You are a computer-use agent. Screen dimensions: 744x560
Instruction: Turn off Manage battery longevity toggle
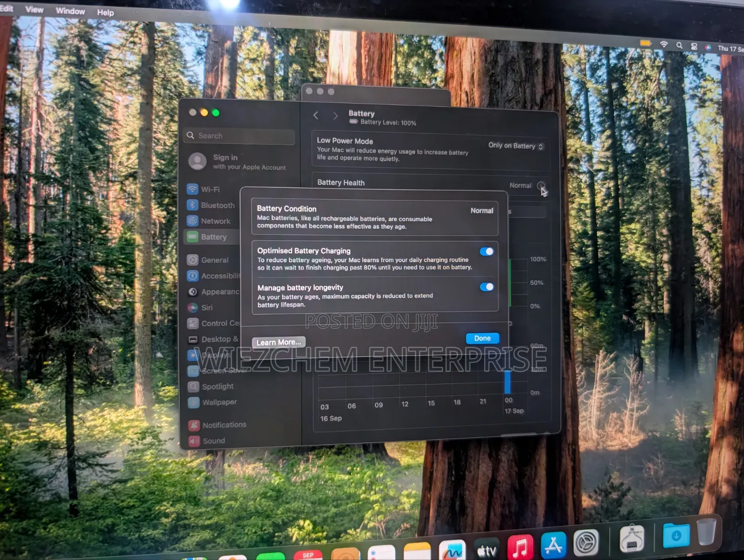(x=487, y=287)
